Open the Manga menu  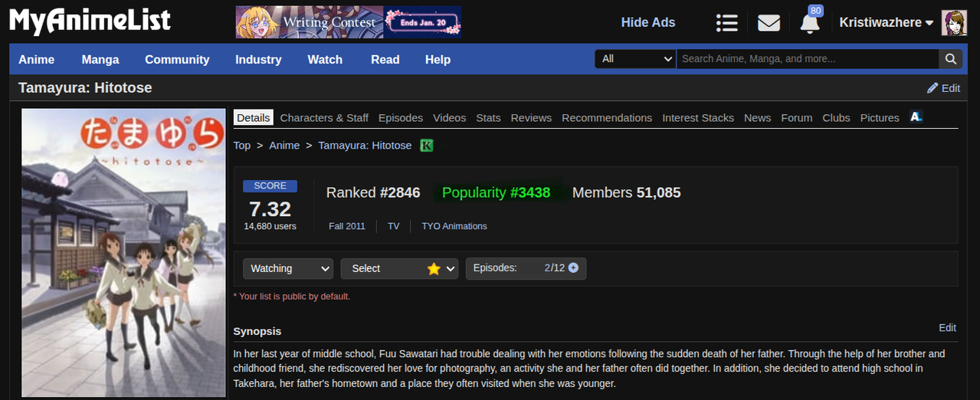click(100, 60)
